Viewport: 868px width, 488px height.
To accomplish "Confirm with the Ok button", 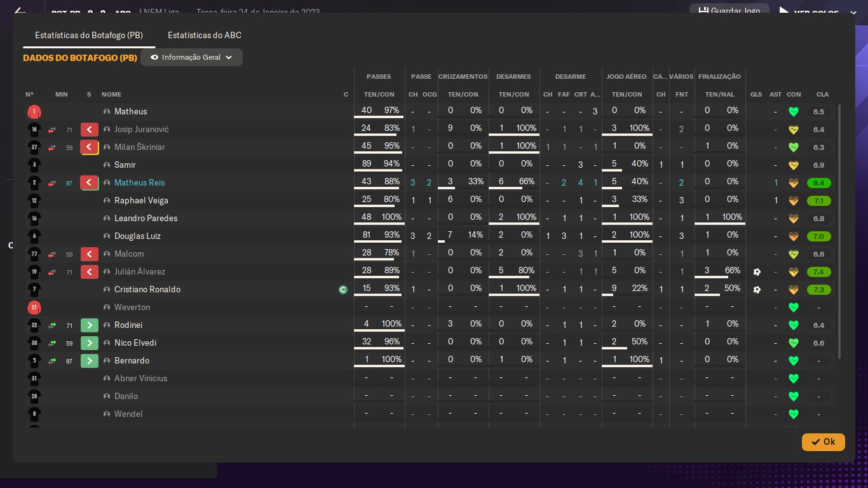I will 823,442.
